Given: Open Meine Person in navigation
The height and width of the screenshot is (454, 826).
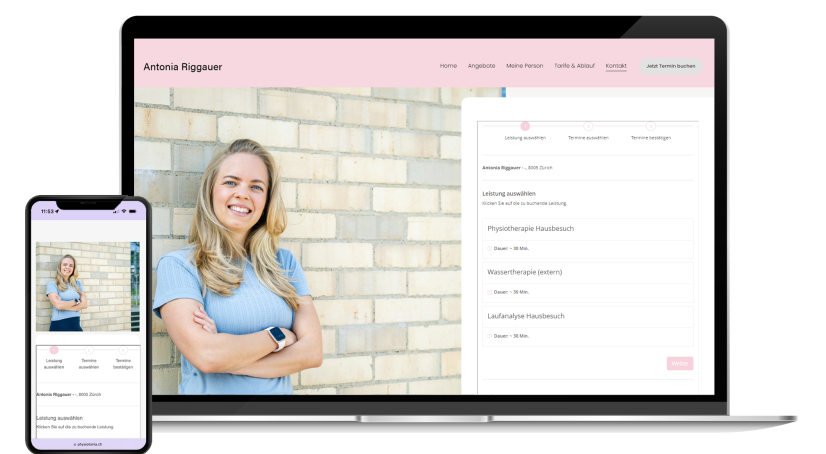Looking at the screenshot, I should tap(525, 66).
